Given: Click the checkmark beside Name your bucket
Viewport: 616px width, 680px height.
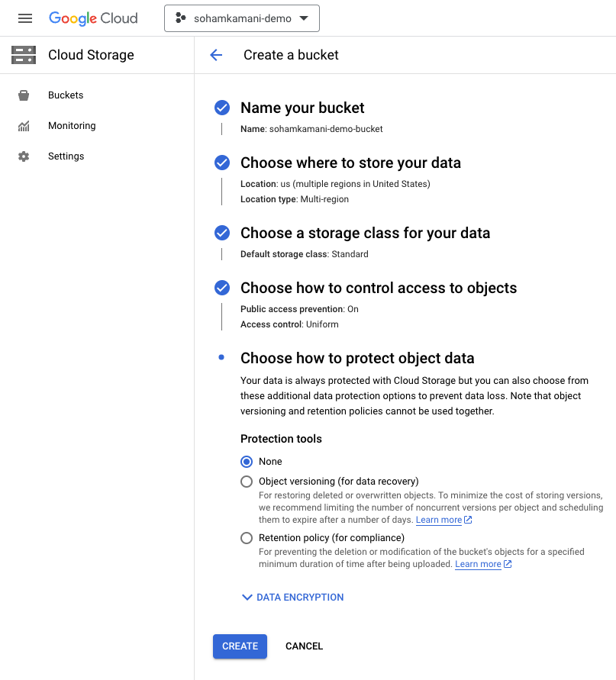Looking at the screenshot, I should pos(222,108).
